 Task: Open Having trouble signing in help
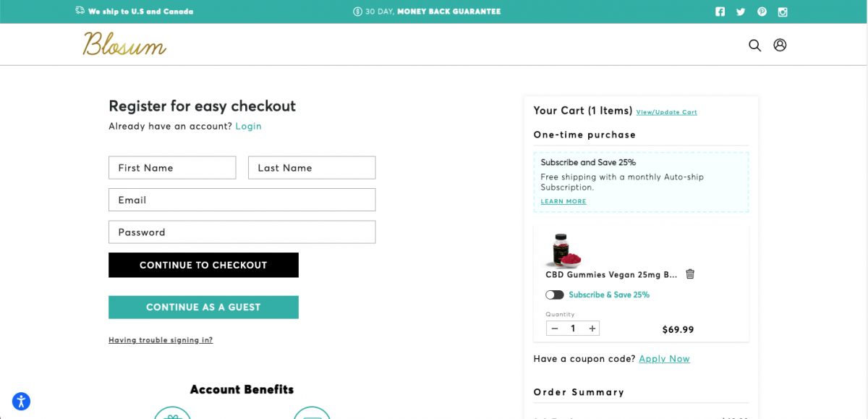[161, 339]
